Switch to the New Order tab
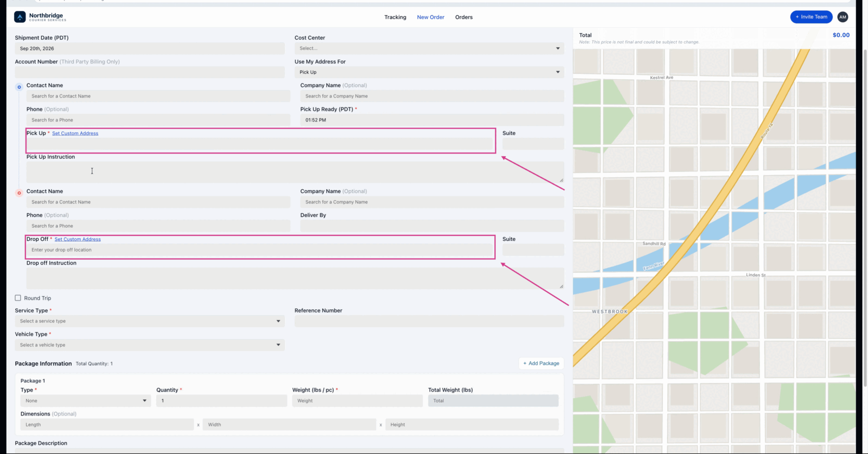 coord(431,17)
